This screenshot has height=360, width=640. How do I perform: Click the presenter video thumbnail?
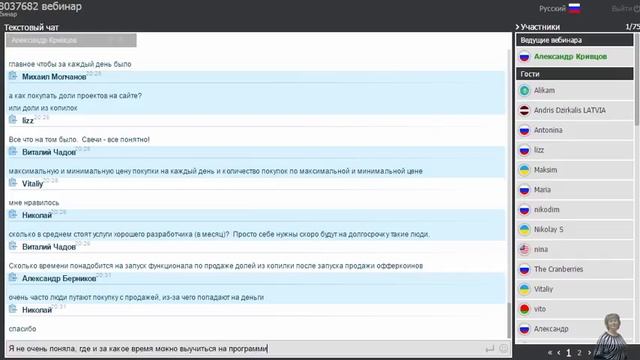point(613,336)
